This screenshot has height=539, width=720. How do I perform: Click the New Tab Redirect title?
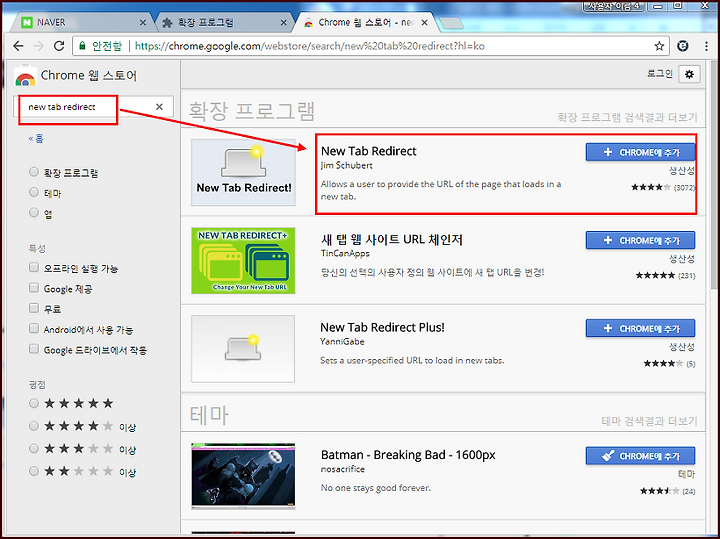coord(369,151)
